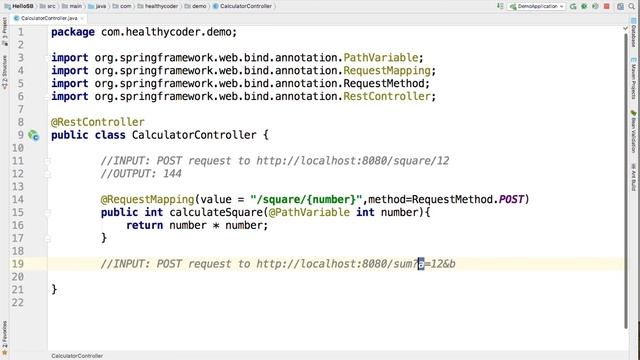The image size is (640, 360).
Task: Click the "/square/{number}" string literal
Action: (x=306, y=200)
